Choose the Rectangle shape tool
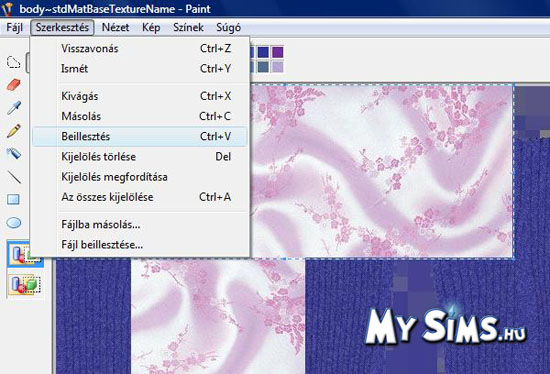Viewport: 550px width, 374px height. [x=14, y=199]
